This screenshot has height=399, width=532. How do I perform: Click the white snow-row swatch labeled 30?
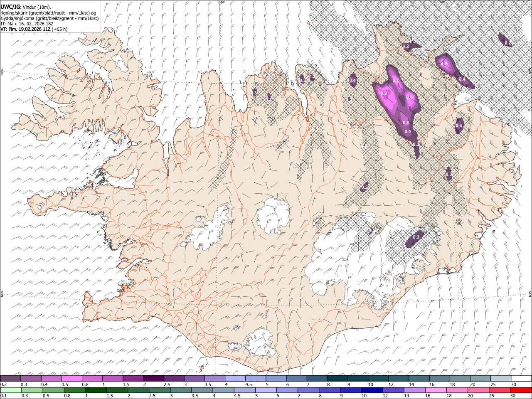[x=521, y=378]
